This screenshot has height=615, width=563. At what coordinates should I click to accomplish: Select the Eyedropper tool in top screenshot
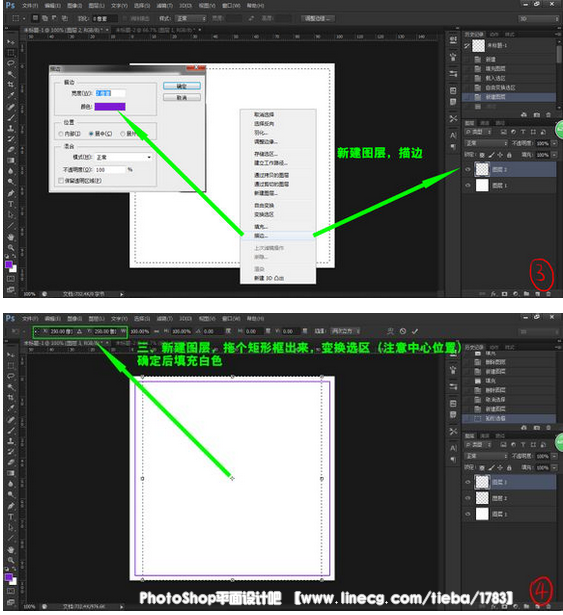[11, 95]
